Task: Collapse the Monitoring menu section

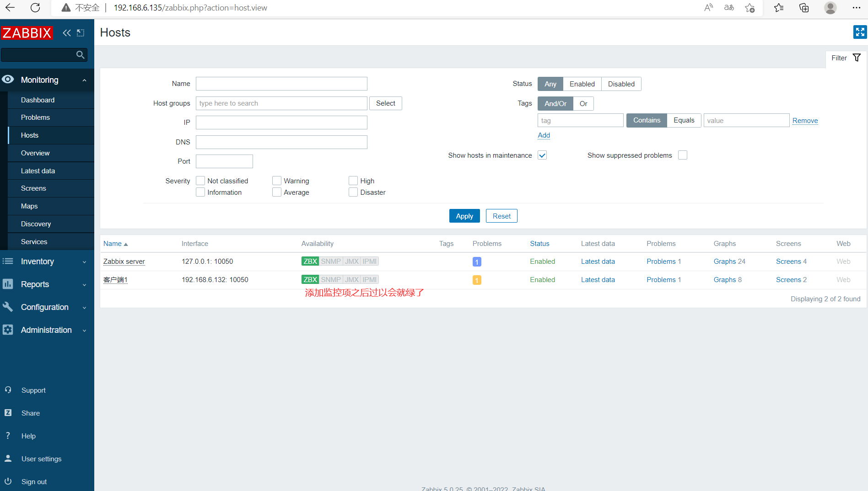Action: pyautogui.click(x=84, y=80)
